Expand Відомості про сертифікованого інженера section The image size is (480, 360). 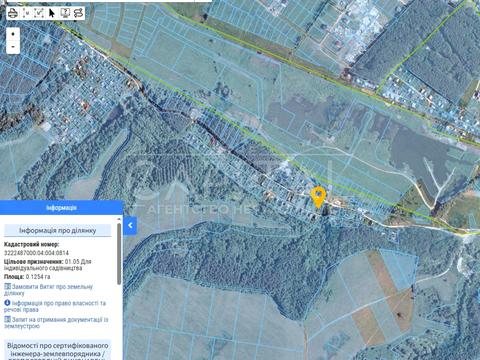[57, 350]
